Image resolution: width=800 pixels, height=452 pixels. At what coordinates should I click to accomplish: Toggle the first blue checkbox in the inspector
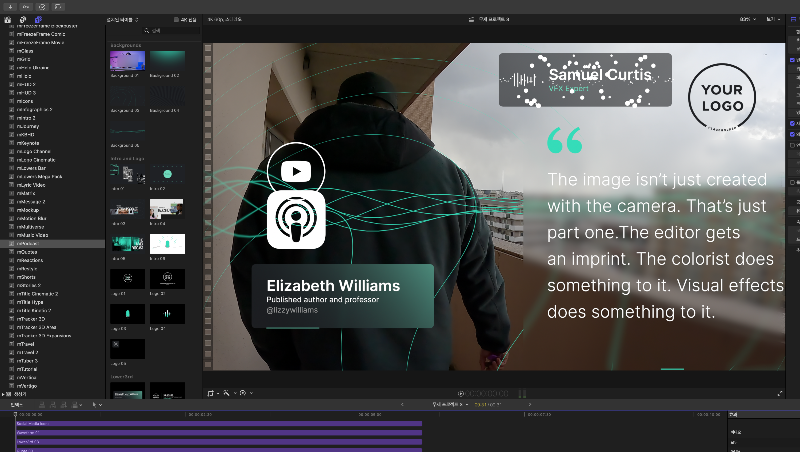[x=792, y=60]
